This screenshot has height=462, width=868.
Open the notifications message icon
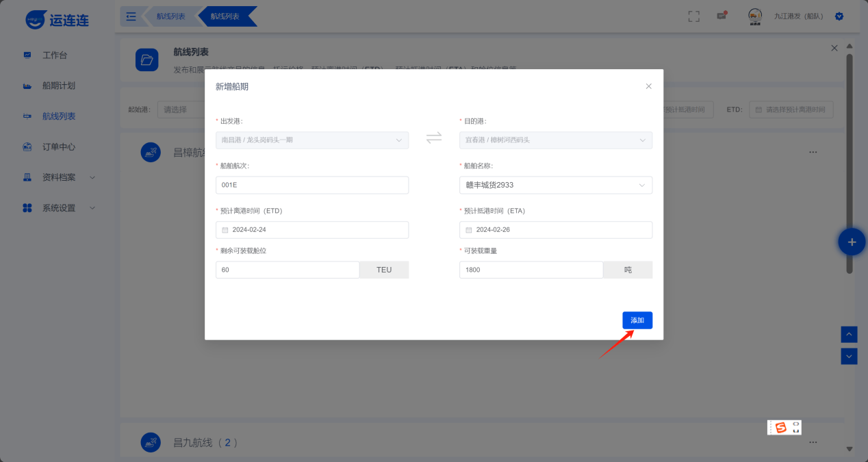722,16
